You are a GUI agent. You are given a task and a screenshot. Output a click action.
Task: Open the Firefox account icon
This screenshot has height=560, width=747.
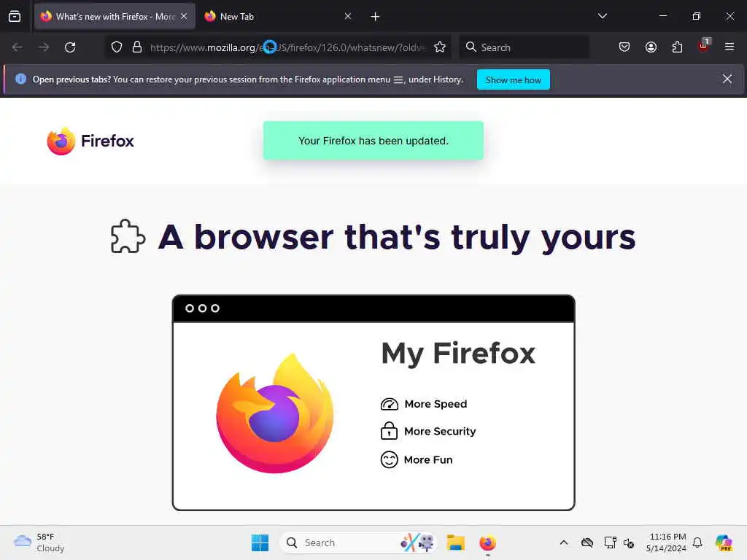tap(651, 47)
